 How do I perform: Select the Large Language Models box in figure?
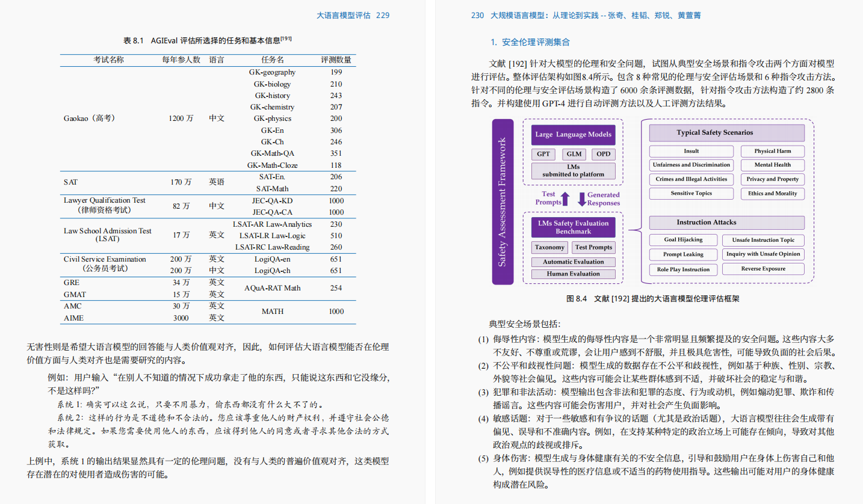(574, 135)
